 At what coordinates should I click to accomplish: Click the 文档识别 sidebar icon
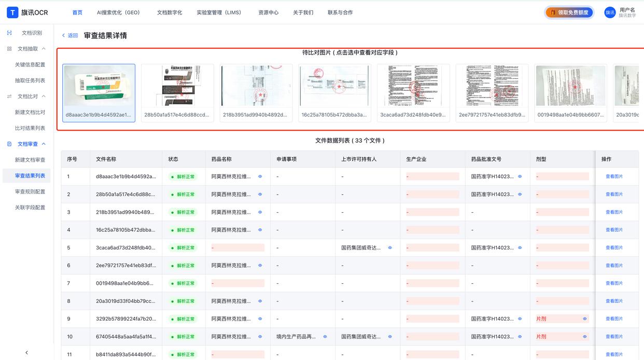coord(9,33)
